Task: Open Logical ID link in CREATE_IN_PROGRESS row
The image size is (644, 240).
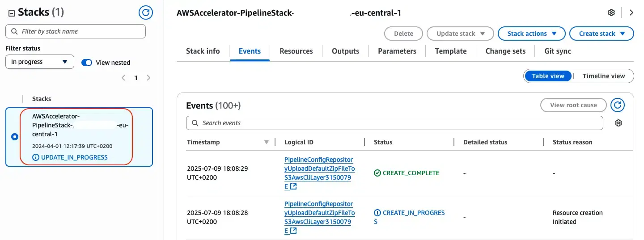Action: [319, 217]
